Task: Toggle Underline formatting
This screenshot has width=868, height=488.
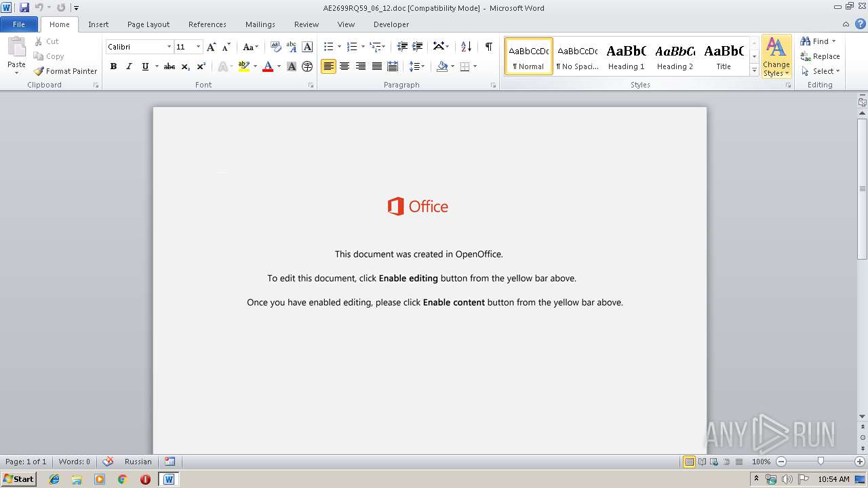Action: point(144,66)
